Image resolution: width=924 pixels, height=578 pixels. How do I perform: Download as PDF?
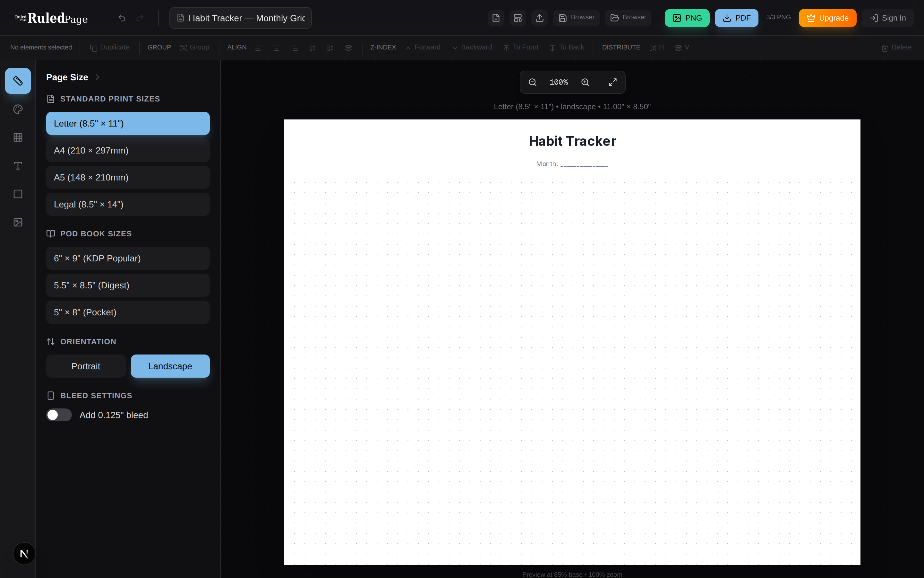click(737, 18)
